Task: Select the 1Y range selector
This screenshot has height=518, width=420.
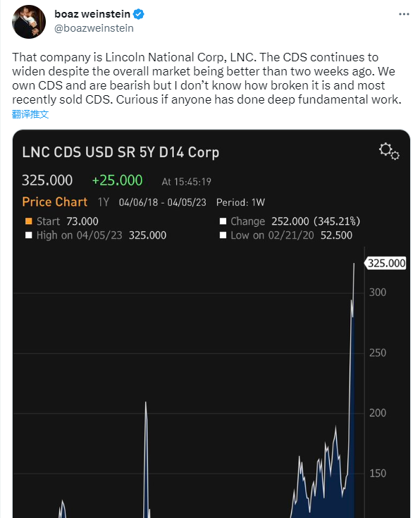Action: 104,202
